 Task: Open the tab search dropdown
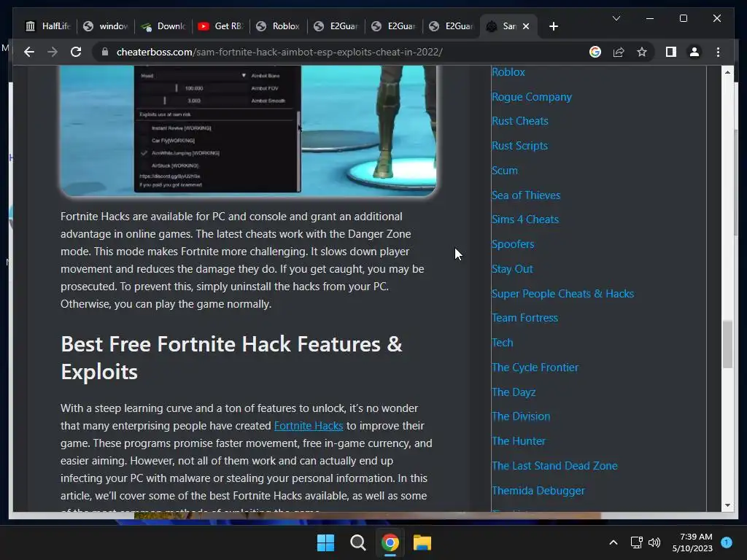tap(616, 18)
